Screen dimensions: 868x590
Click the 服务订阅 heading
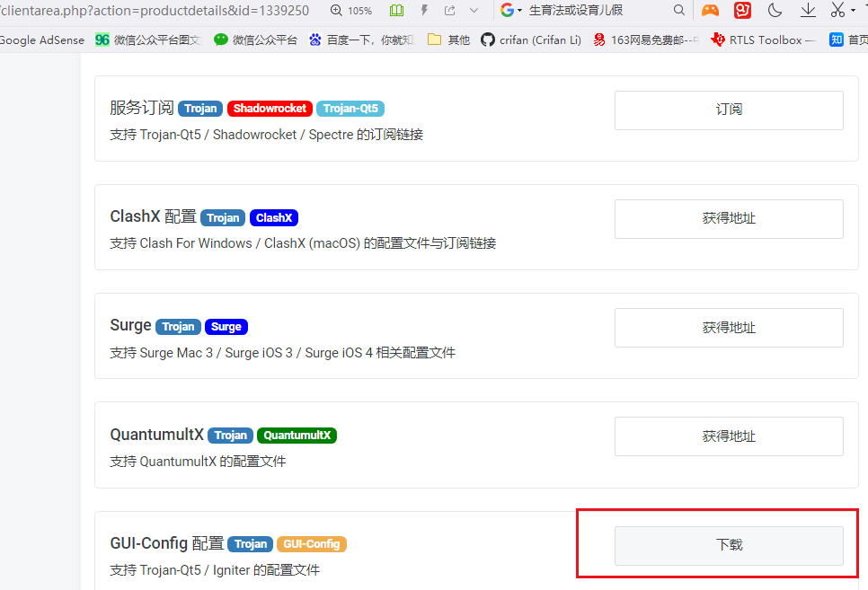point(142,108)
